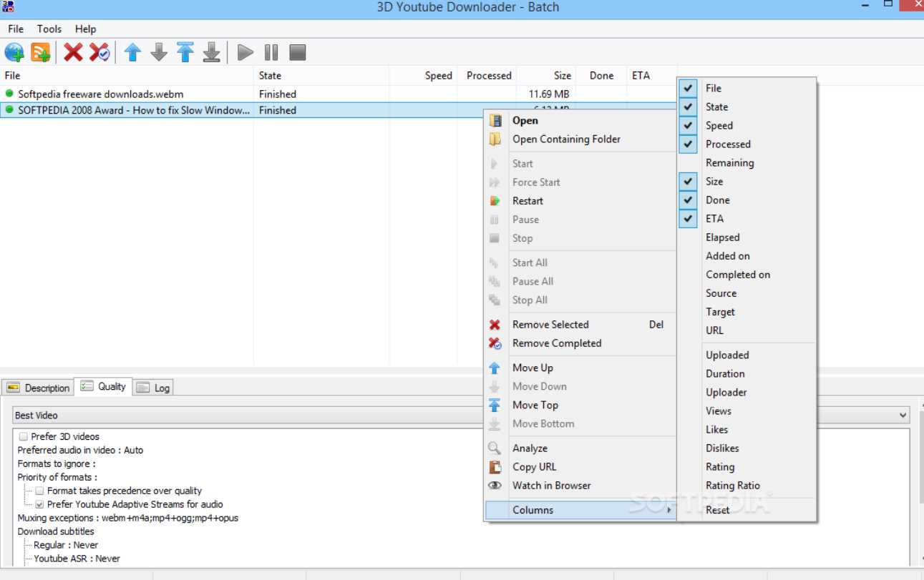Choose Watch in Browser menu entry

click(551, 485)
